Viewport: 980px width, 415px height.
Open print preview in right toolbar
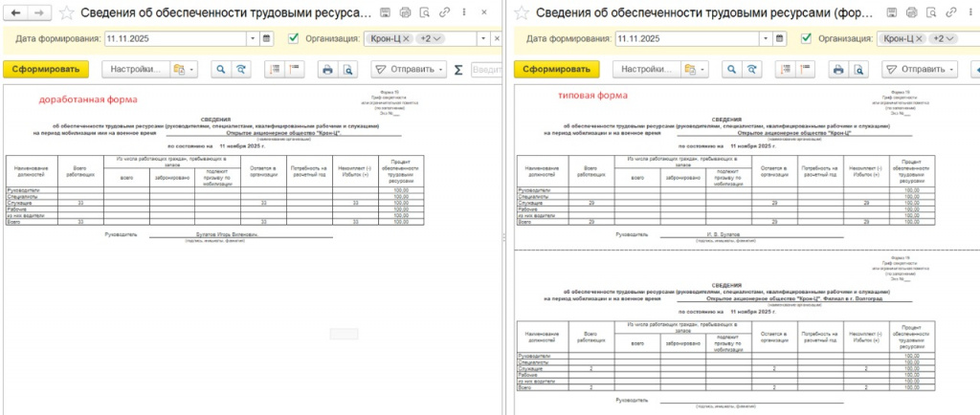[x=858, y=69]
